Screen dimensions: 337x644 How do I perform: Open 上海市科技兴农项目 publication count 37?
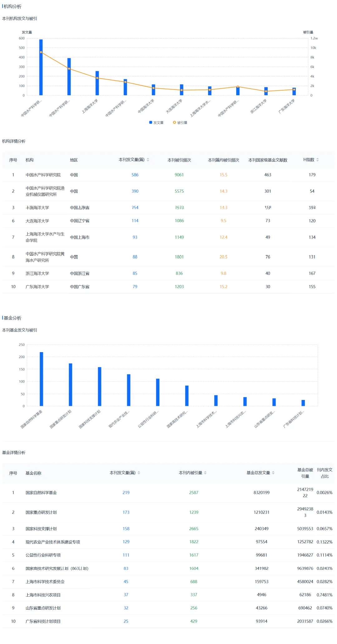click(126, 595)
